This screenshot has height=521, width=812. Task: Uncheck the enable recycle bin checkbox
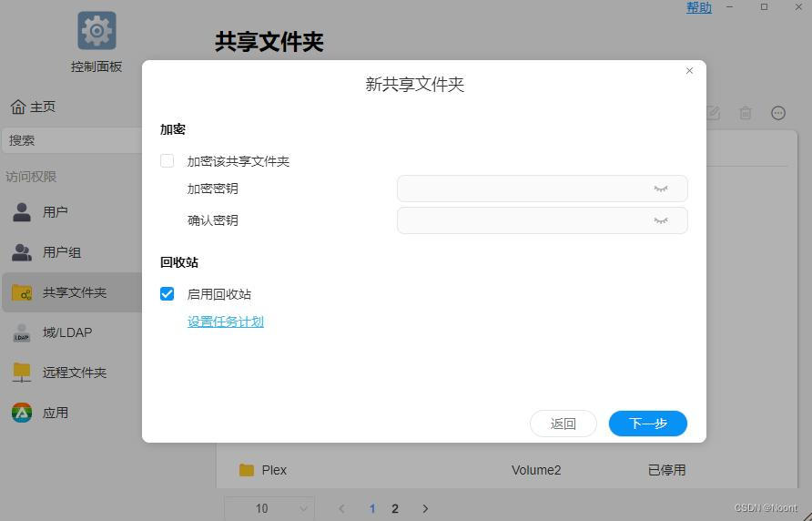click(x=167, y=294)
